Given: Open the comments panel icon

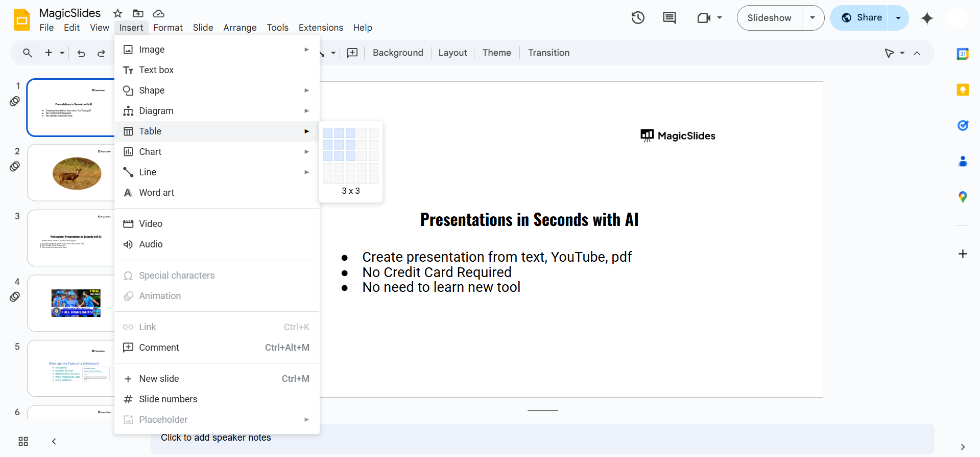Looking at the screenshot, I should pyautogui.click(x=669, y=18).
